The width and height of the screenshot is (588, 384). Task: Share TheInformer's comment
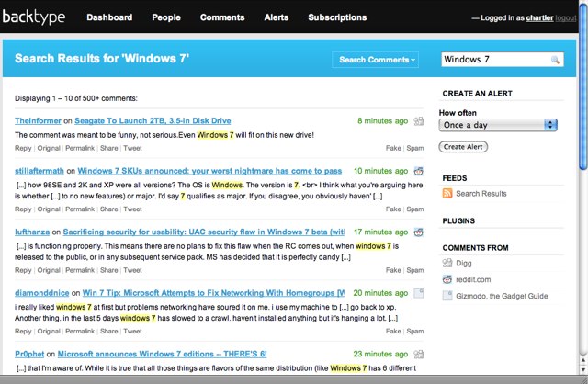109,148
